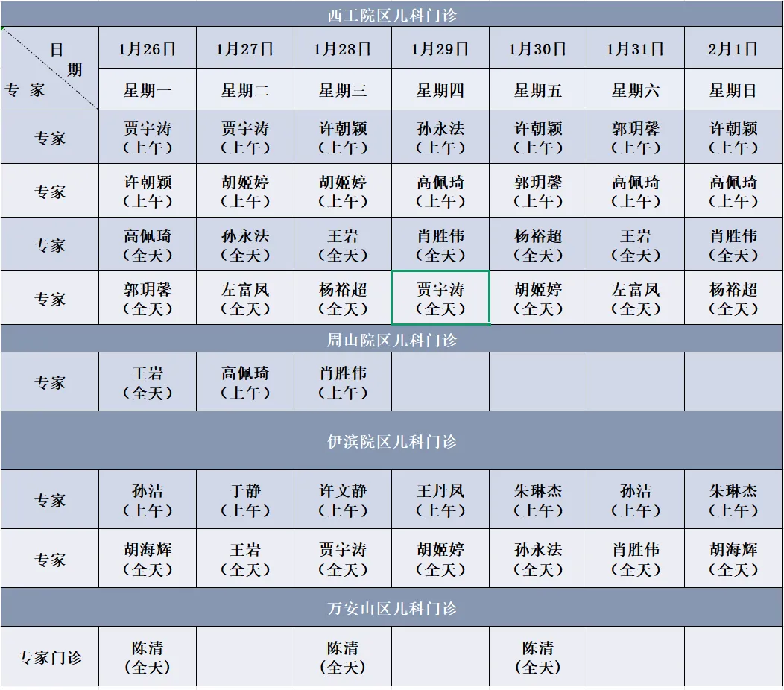The width and height of the screenshot is (784, 690).
Task: Select 肖胜伟 (上午) in 周山院区 row
Action: tap(343, 382)
